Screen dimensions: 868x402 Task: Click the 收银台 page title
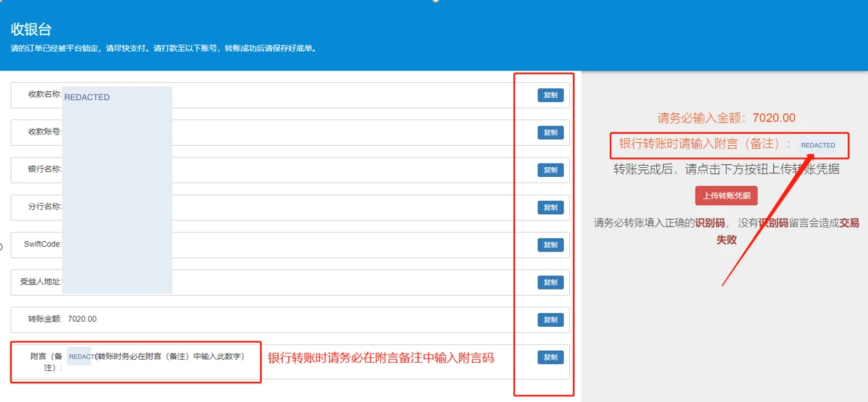(x=31, y=29)
